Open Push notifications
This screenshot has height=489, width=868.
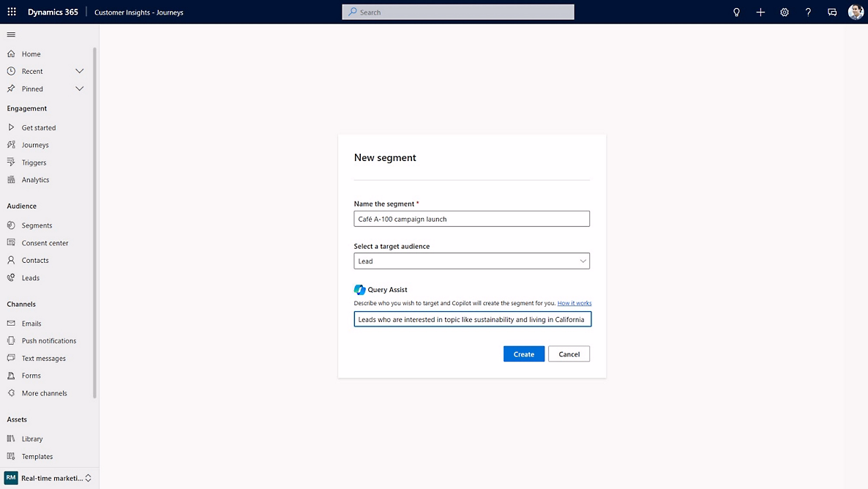click(12, 340)
